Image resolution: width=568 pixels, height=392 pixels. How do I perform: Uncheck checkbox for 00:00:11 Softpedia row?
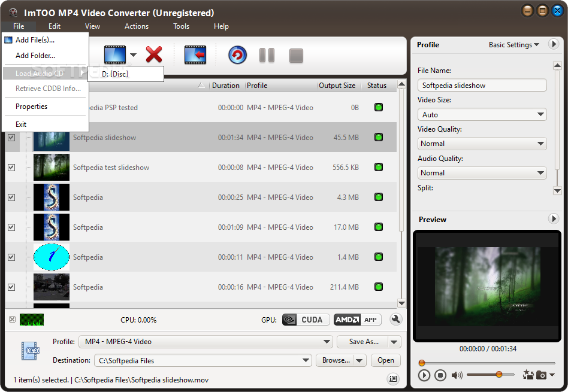pyautogui.click(x=11, y=257)
